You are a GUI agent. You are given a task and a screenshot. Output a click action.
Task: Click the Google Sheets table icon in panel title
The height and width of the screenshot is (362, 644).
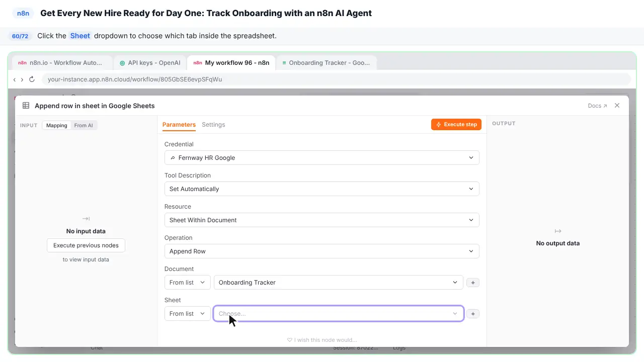click(26, 106)
